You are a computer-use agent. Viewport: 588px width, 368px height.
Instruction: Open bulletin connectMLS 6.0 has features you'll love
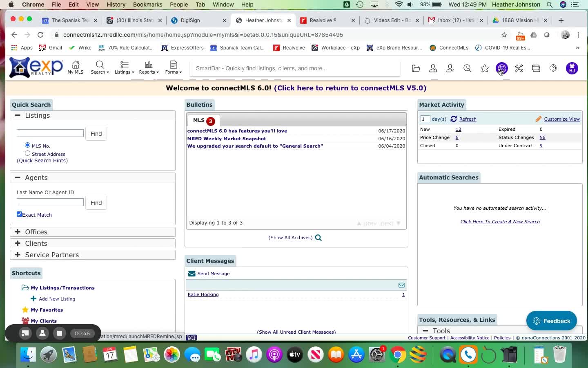point(237,131)
